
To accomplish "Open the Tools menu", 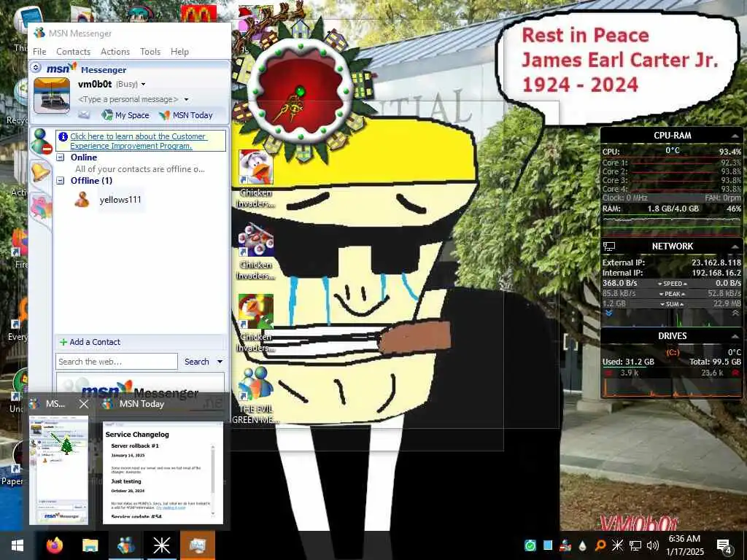I will pos(150,52).
